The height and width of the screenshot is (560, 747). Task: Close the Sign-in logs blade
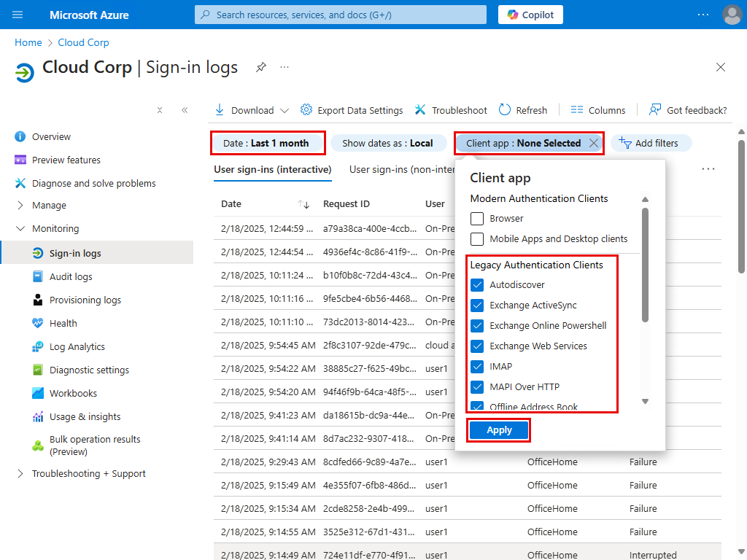pyautogui.click(x=720, y=67)
